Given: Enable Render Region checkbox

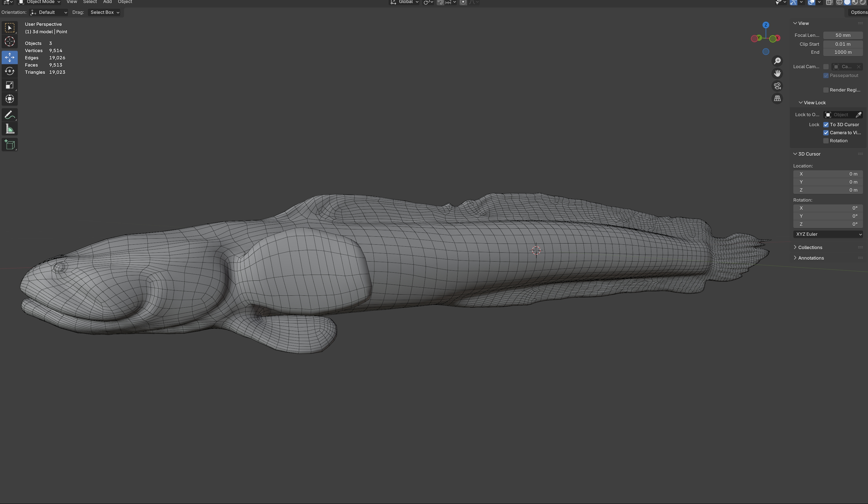Looking at the screenshot, I should pyautogui.click(x=826, y=90).
